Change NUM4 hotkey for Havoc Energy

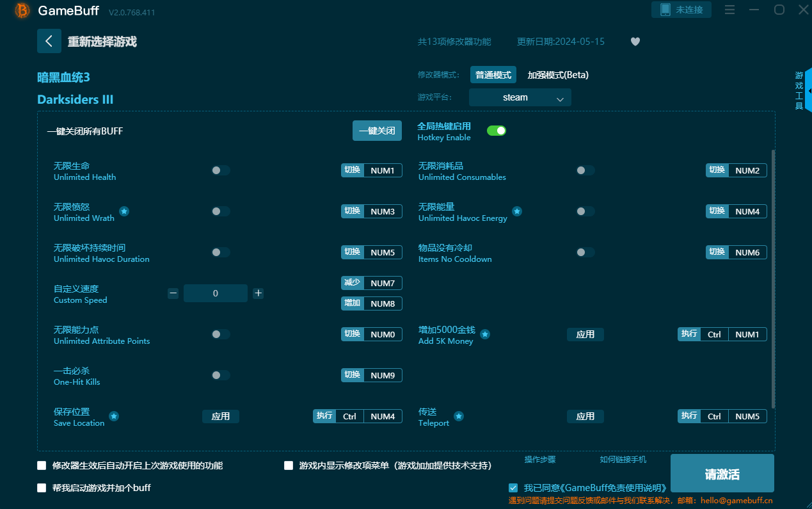pyautogui.click(x=747, y=211)
